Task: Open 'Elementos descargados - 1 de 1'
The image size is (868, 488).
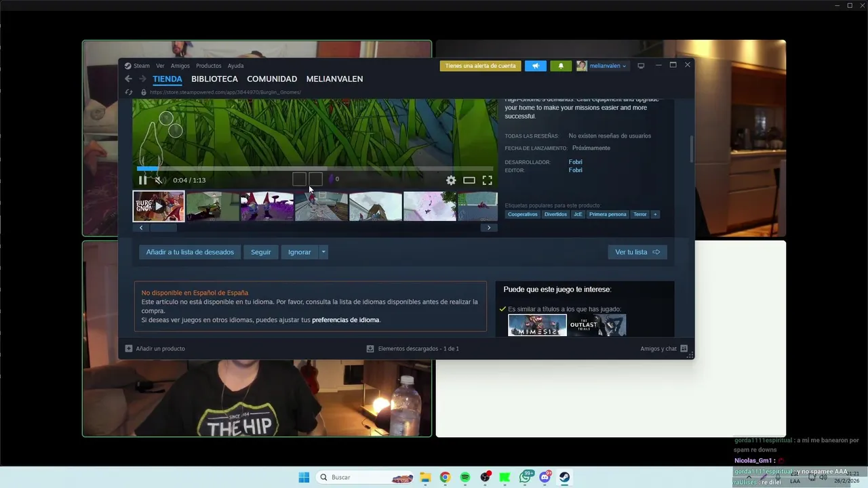Action: [413, 348]
